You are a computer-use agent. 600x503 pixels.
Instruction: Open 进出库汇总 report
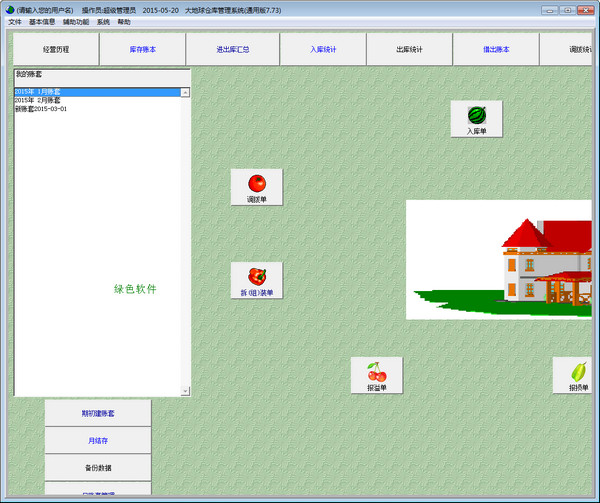(233, 49)
